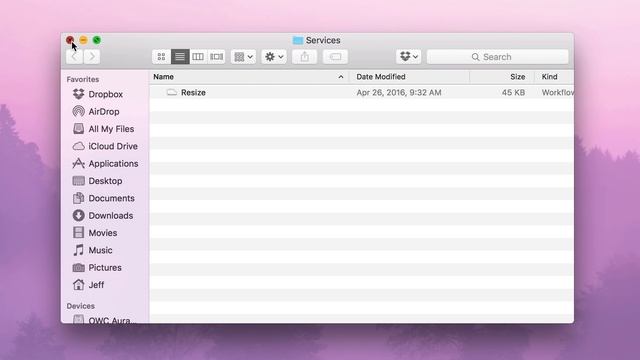Click the iCloud Drive cloud icon

pyautogui.click(x=78, y=146)
